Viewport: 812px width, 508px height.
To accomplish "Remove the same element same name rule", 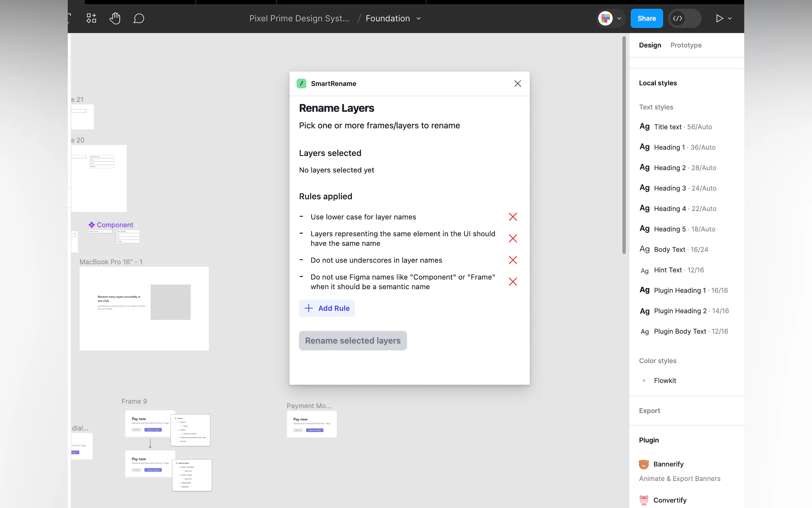I will click(512, 239).
